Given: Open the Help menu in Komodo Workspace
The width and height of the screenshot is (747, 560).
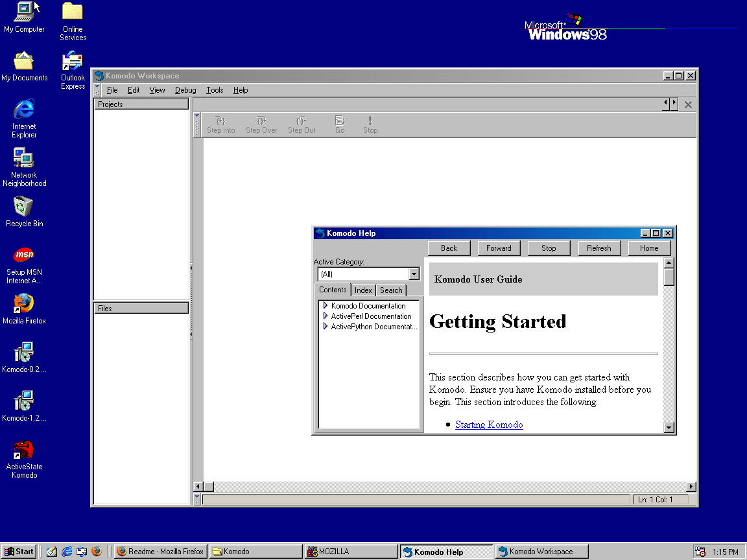Looking at the screenshot, I should (x=241, y=90).
